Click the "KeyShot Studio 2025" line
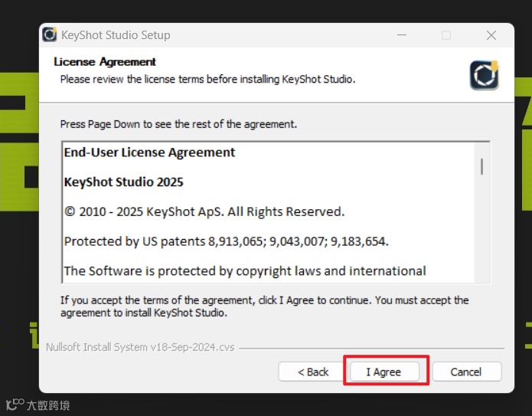Screen dimensions: 532x416 123,182
